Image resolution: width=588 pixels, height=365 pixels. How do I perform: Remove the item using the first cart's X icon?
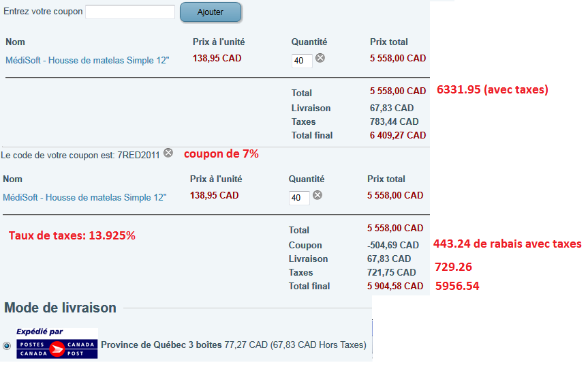(320, 58)
